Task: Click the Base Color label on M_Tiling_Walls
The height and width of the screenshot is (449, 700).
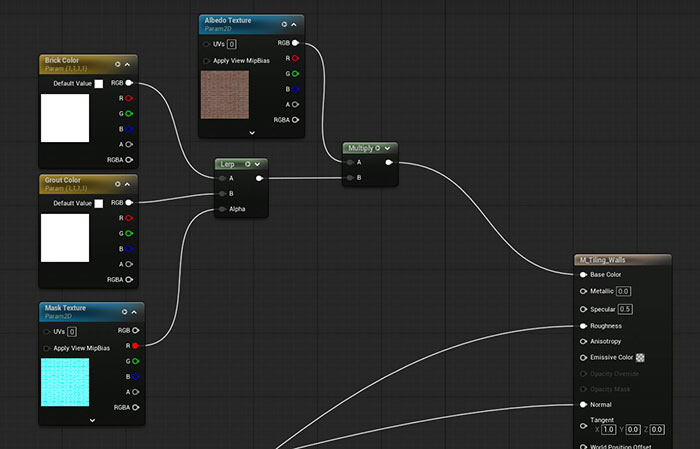Action: point(606,274)
